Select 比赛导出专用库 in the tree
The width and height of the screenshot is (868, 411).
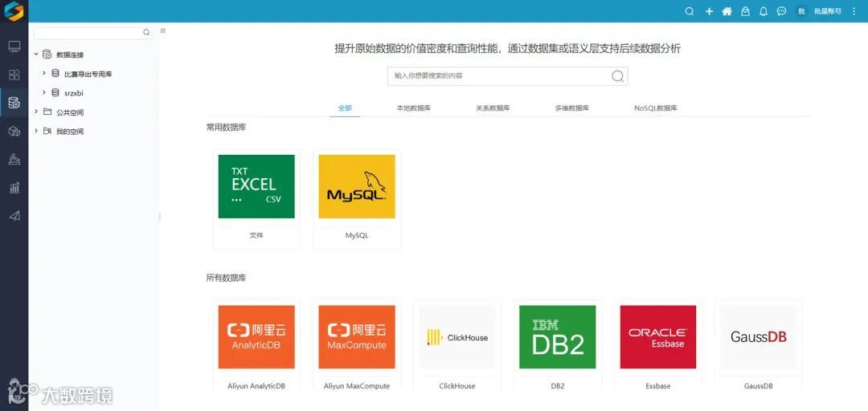88,74
